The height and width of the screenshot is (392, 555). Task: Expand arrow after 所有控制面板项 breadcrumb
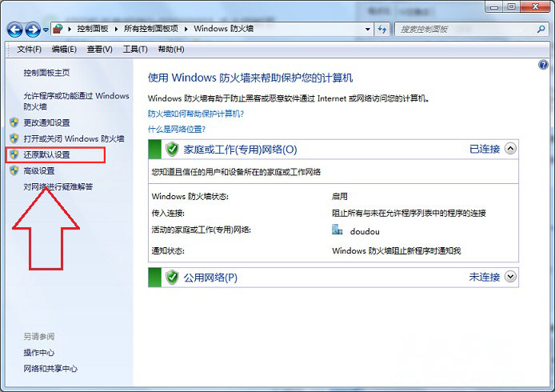[x=186, y=29]
